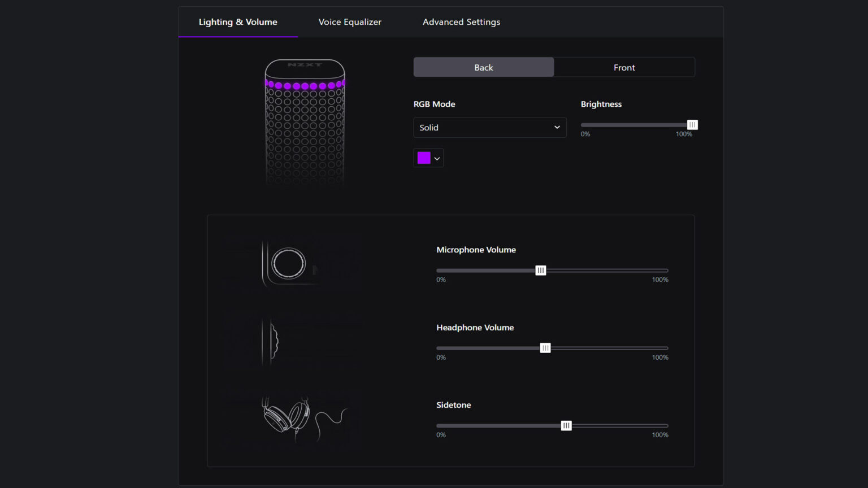This screenshot has height=488, width=868.
Task: Click the Brightness slider handle
Action: [x=692, y=124]
